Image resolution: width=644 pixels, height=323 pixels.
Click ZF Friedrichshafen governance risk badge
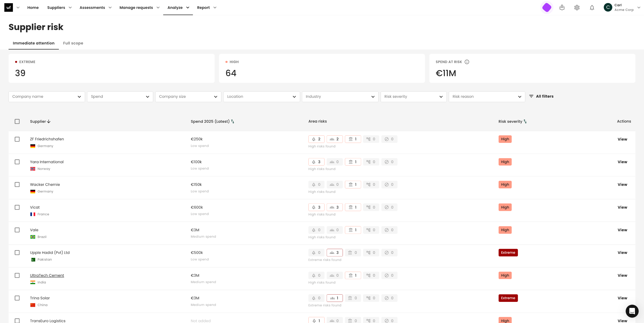pyautogui.click(x=353, y=139)
